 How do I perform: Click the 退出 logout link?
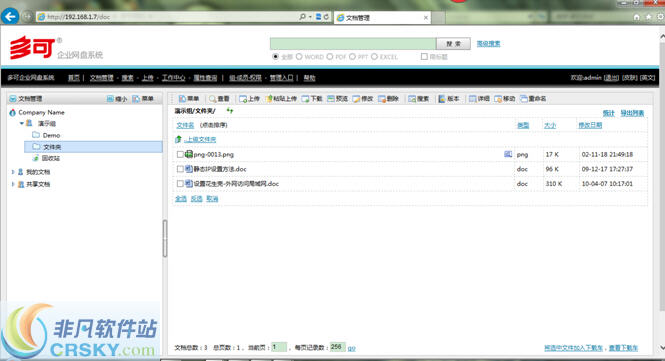[x=611, y=78]
